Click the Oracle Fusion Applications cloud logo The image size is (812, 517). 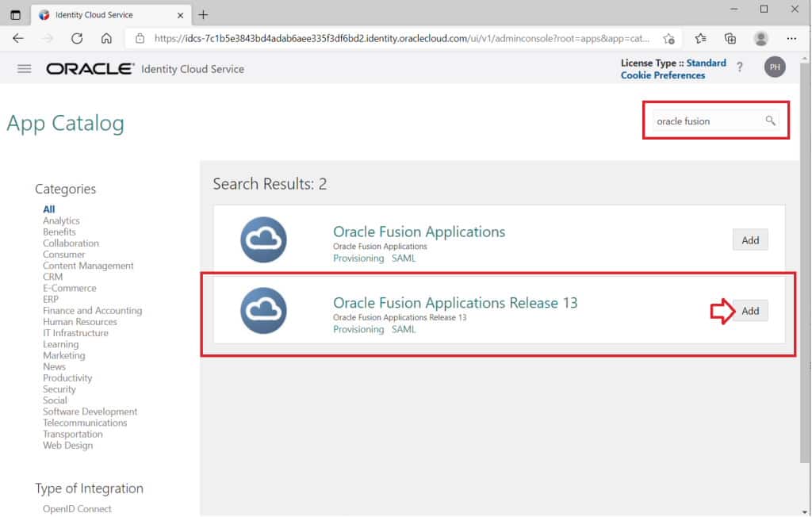[x=262, y=239]
